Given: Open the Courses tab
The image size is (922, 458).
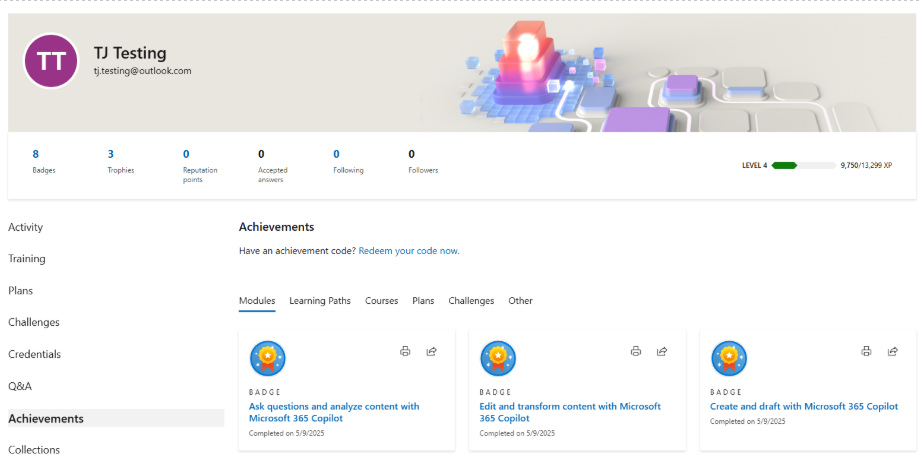Looking at the screenshot, I should coord(382,300).
